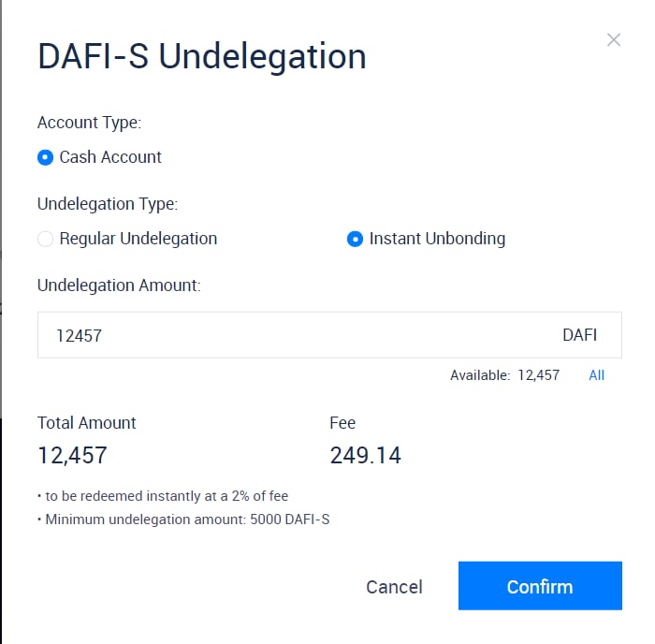
Task: Click the Fee value 249.14
Action: click(x=365, y=455)
